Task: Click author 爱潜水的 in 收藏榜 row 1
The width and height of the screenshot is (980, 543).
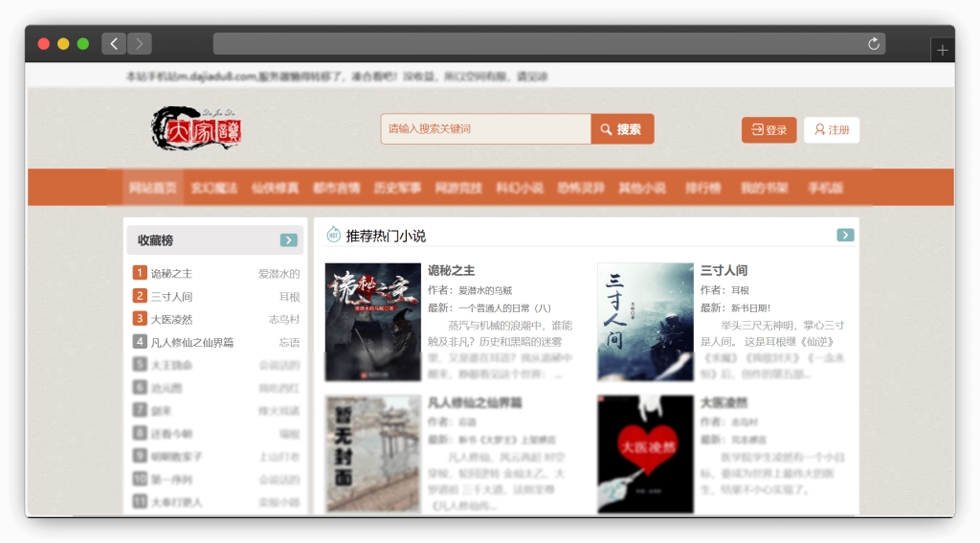Action: pyautogui.click(x=278, y=273)
